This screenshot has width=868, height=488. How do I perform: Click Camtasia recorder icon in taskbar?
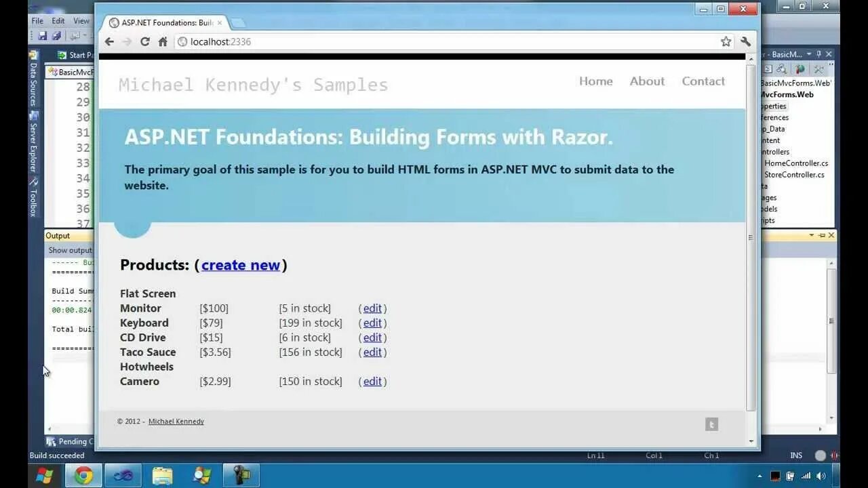pos(241,476)
